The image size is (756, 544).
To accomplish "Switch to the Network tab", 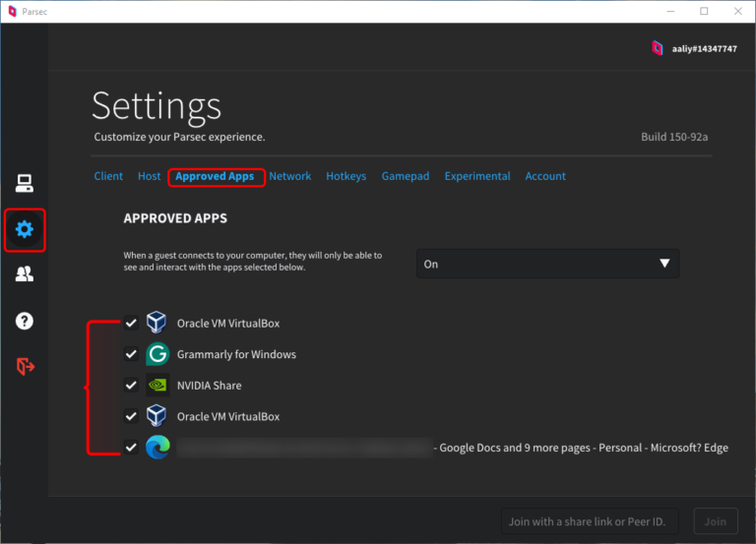I will 290,176.
